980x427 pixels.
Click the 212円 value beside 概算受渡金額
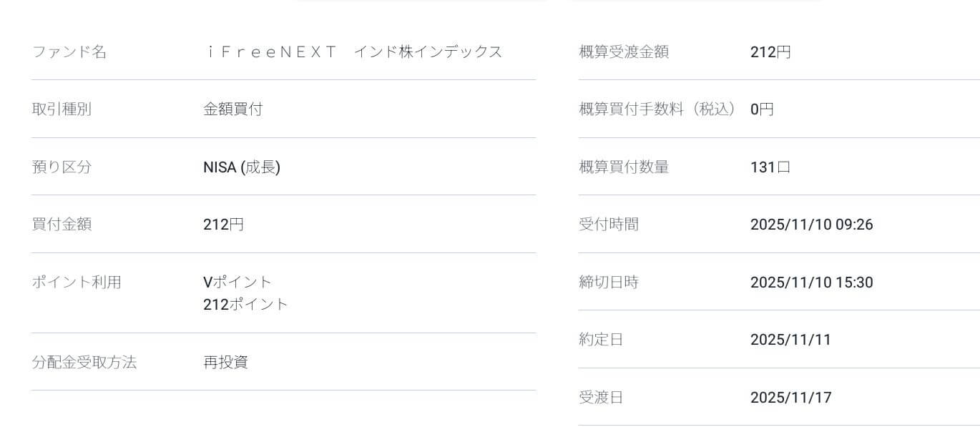pos(770,52)
